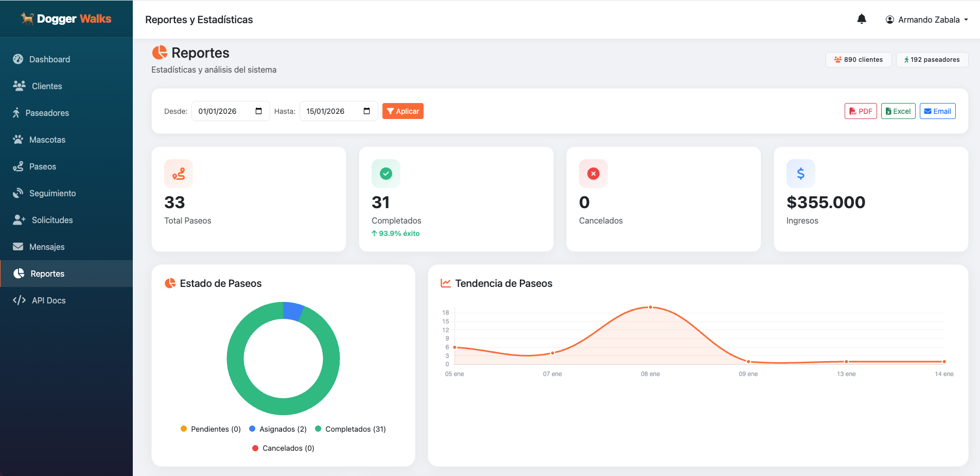Open the Dashboard section via its compass icon

[19, 59]
